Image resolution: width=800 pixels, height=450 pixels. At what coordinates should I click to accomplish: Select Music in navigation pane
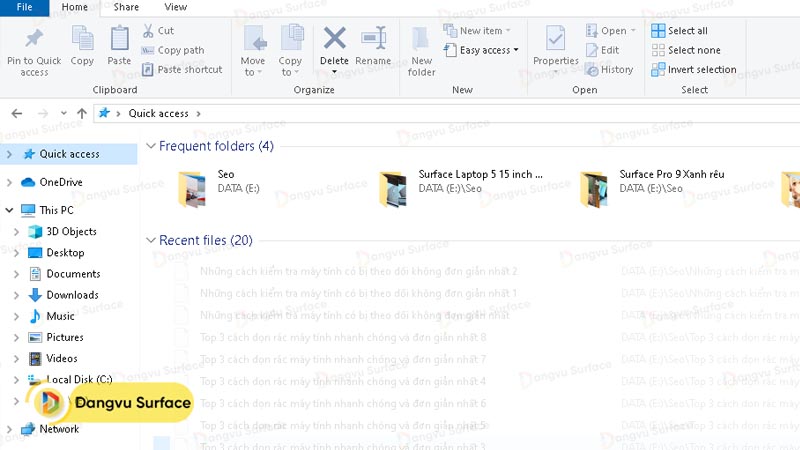pyautogui.click(x=60, y=316)
